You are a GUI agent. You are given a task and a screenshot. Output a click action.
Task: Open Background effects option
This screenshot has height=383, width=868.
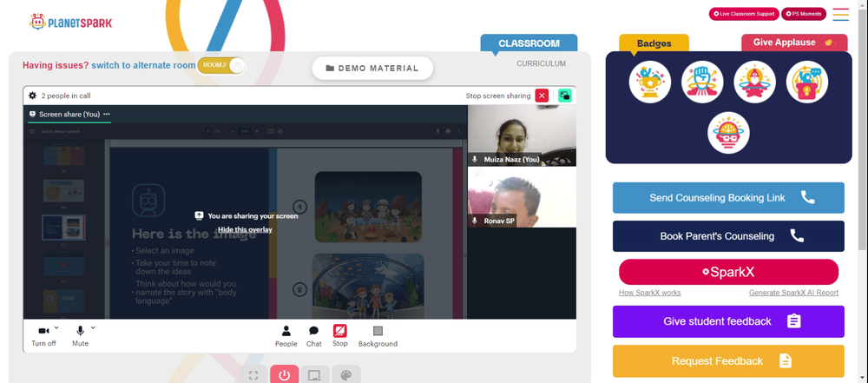pos(378,336)
